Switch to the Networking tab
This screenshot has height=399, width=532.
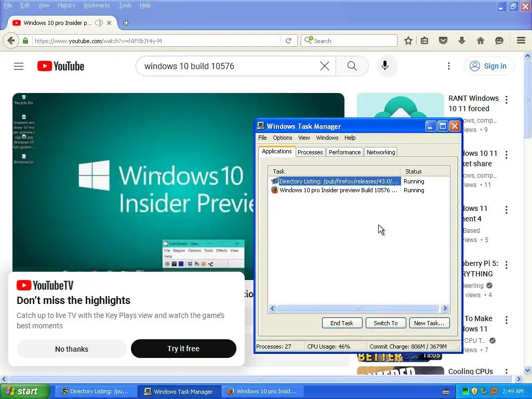(x=381, y=152)
